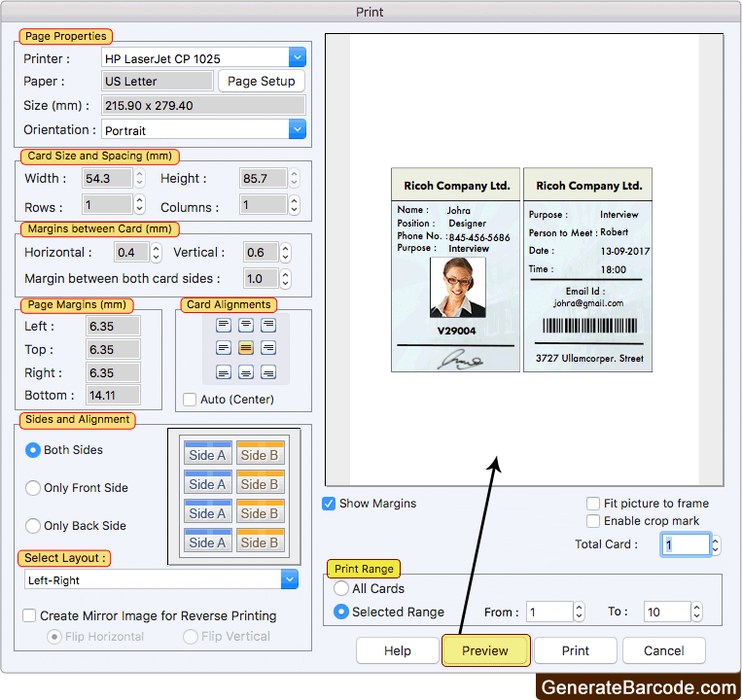Click the US Letter paper field
This screenshot has height=700, width=742.
tap(158, 81)
